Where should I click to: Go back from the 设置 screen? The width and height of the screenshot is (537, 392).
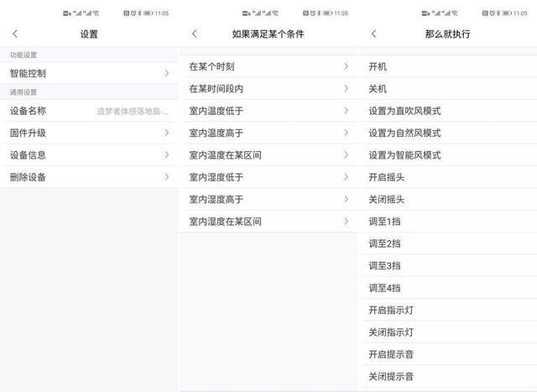tap(15, 34)
